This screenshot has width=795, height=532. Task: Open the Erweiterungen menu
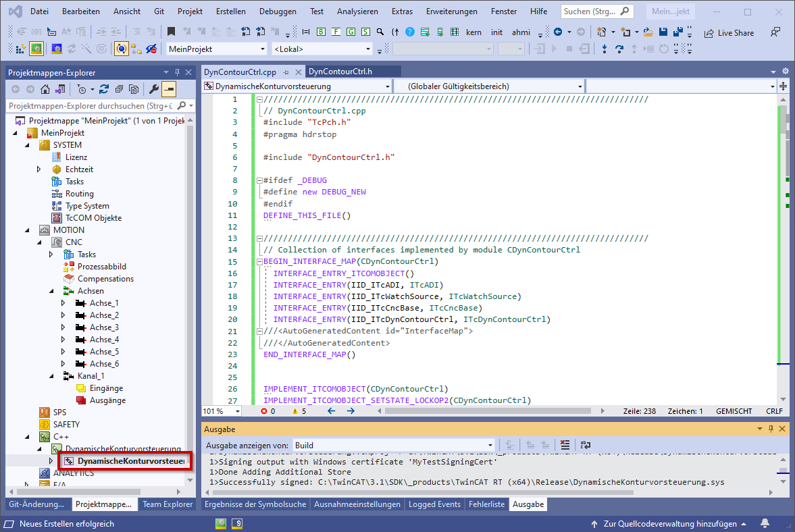click(x=451, y=11)
